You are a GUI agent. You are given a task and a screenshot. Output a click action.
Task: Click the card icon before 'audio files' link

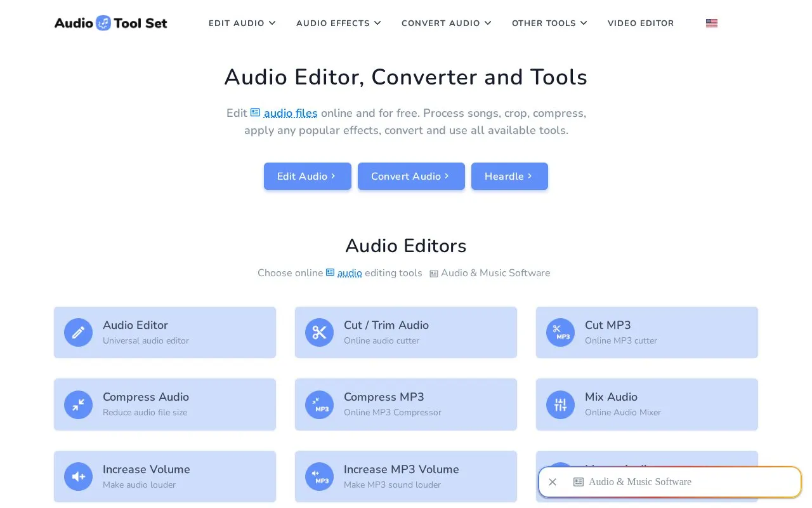coord(255,112)
